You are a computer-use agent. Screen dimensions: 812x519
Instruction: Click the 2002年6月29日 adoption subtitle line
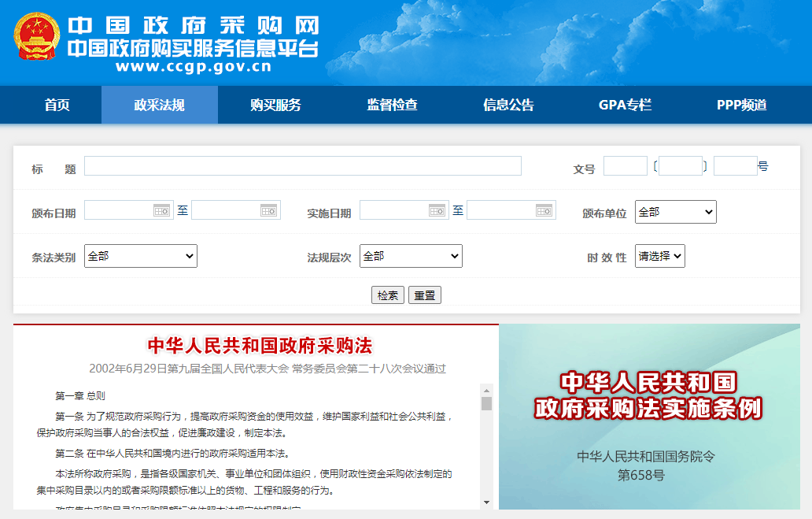(x=268, y=369)
